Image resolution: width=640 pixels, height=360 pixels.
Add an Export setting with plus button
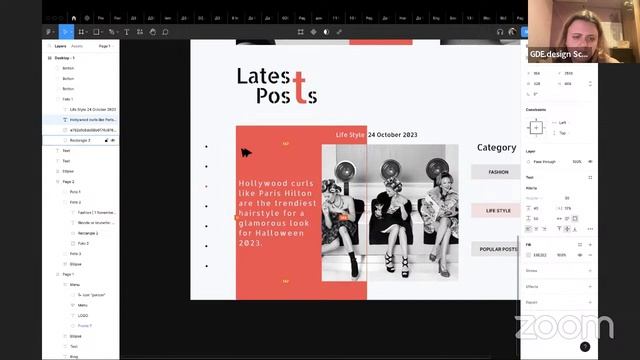[590, 302]
